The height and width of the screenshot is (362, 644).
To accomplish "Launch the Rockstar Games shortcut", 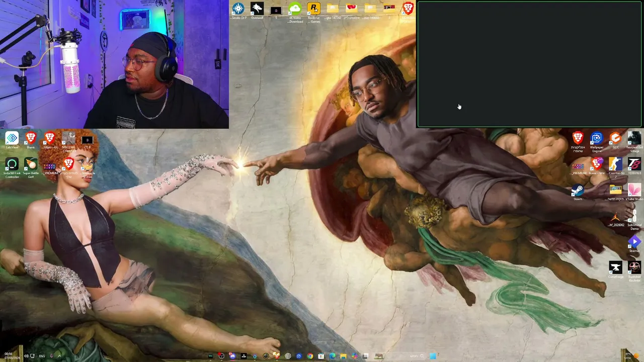I will click(x=314, y=12).
